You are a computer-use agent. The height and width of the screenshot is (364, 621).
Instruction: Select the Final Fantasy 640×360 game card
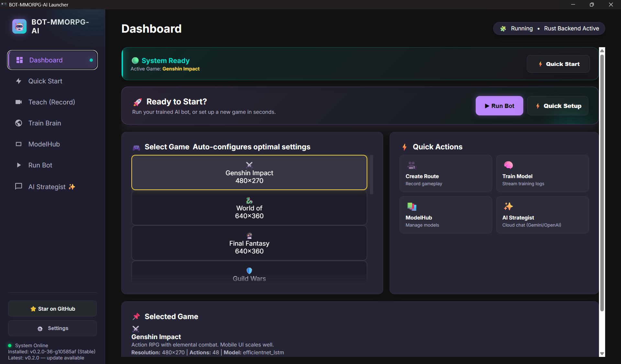[249, 243]
